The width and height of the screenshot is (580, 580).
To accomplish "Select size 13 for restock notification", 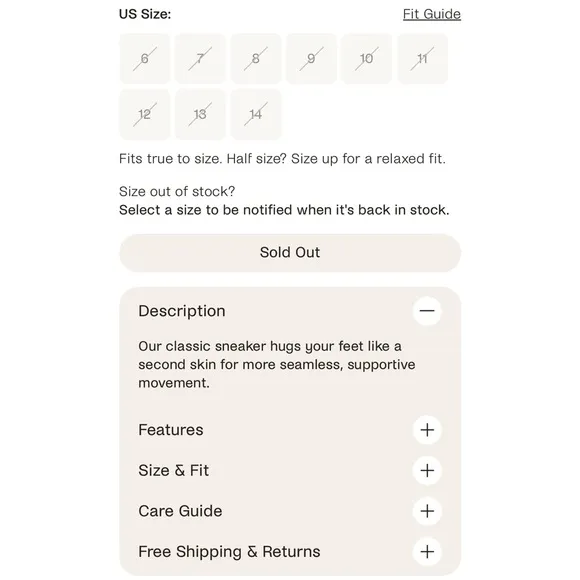I will coord(200,114).
